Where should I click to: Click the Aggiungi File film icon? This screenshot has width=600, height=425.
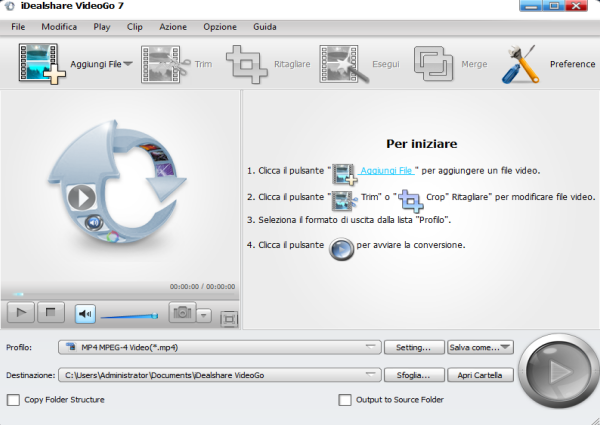(42, 64)
